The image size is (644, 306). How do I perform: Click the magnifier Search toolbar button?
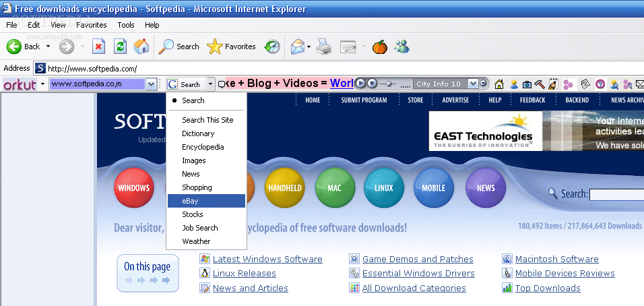(179, 47)
